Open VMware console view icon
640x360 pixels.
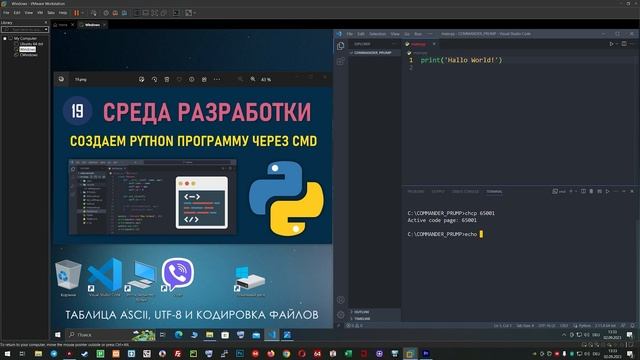tap(176, 13)
